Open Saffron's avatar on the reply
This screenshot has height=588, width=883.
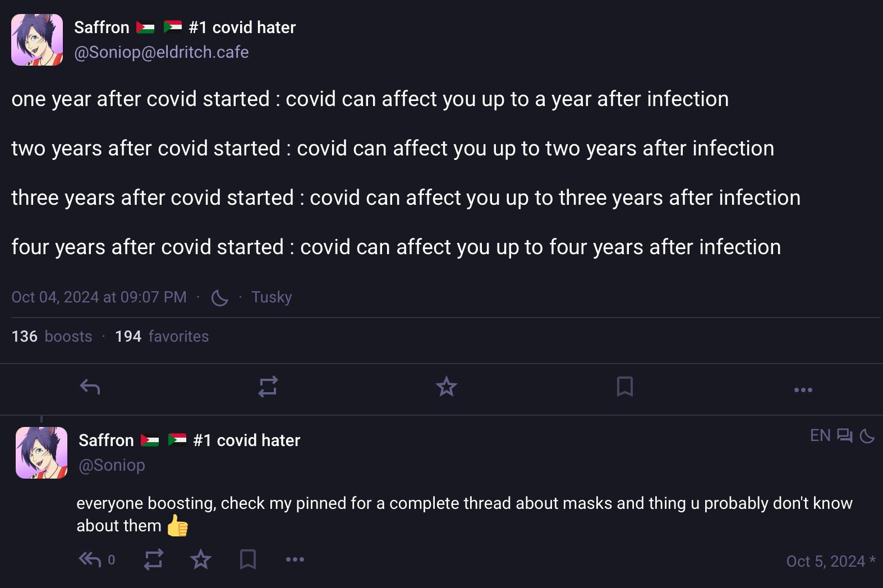click(x=42, y=453)
